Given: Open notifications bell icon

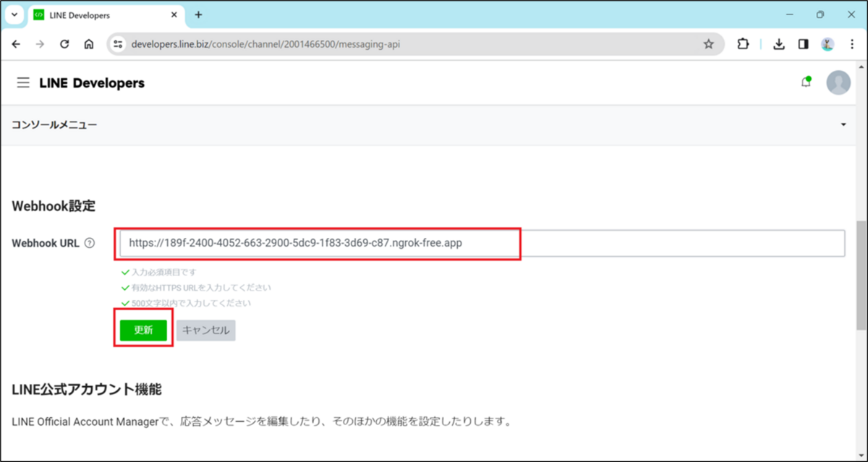Looking at the screenshot, I should point(806,82).
